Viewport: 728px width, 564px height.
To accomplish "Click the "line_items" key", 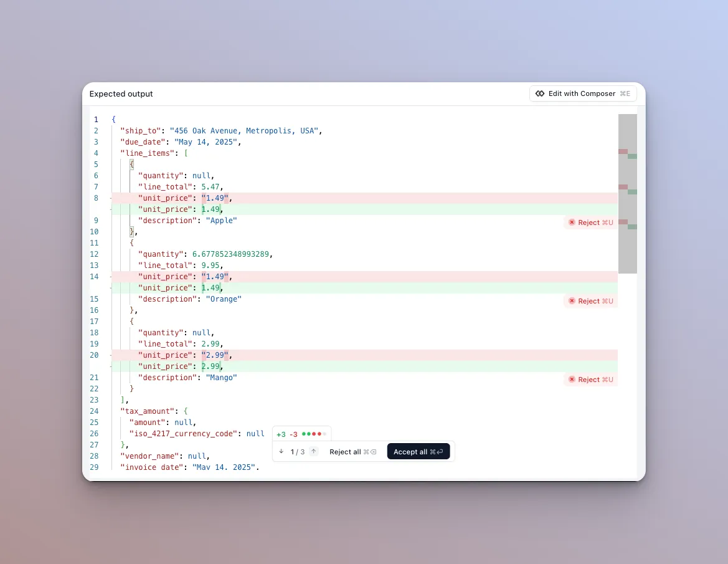I will point(148,153).
